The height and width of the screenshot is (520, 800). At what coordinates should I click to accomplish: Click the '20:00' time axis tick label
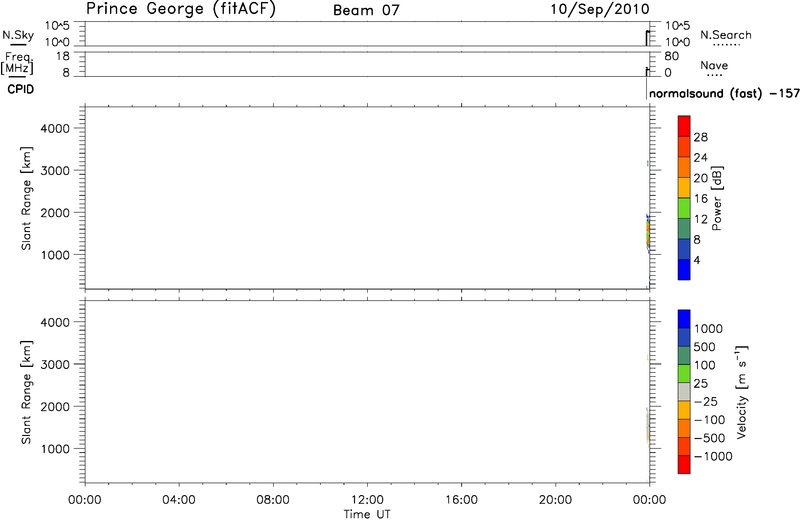(x=555, y=500)
